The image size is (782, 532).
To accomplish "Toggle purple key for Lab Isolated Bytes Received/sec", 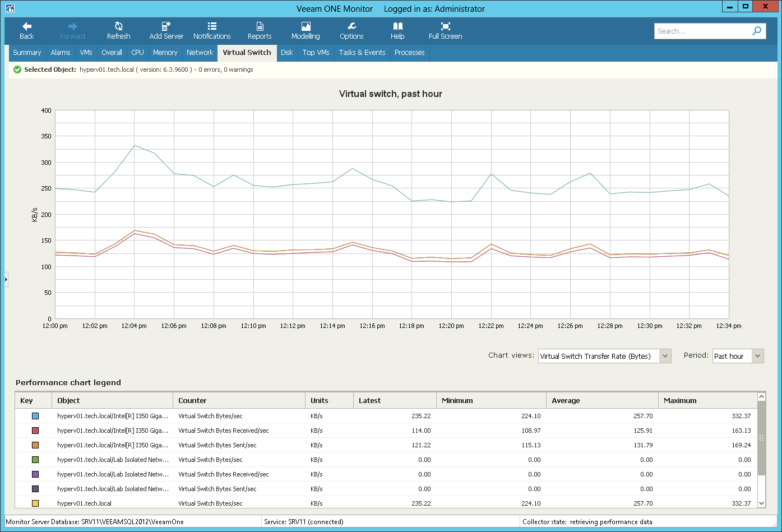I will (x=35, y=474).
